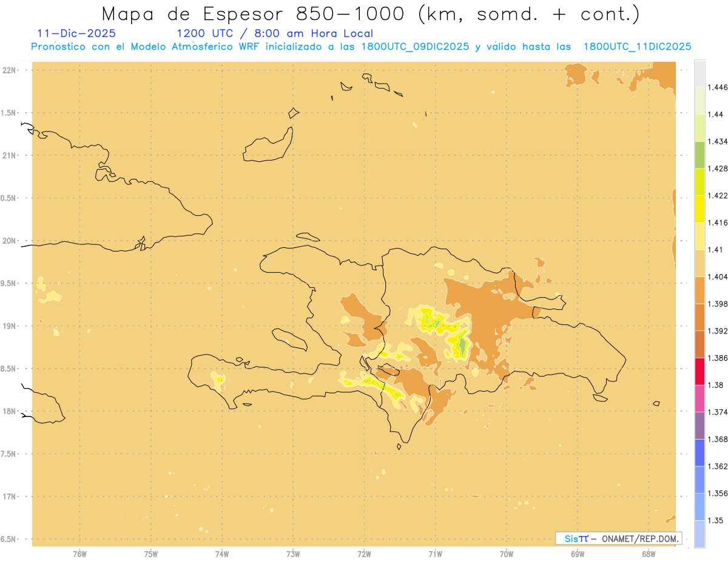Click the "75W" longitude axis label

click(x=150, y=553)
